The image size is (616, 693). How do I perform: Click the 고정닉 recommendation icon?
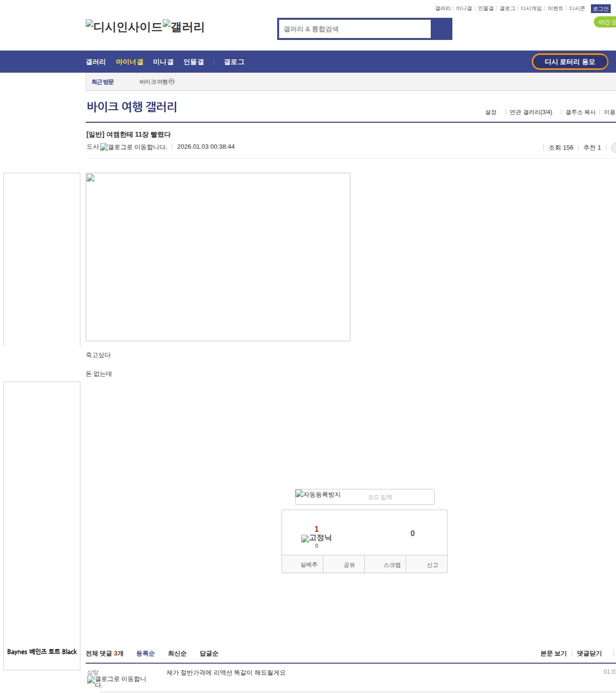(317, 538)
